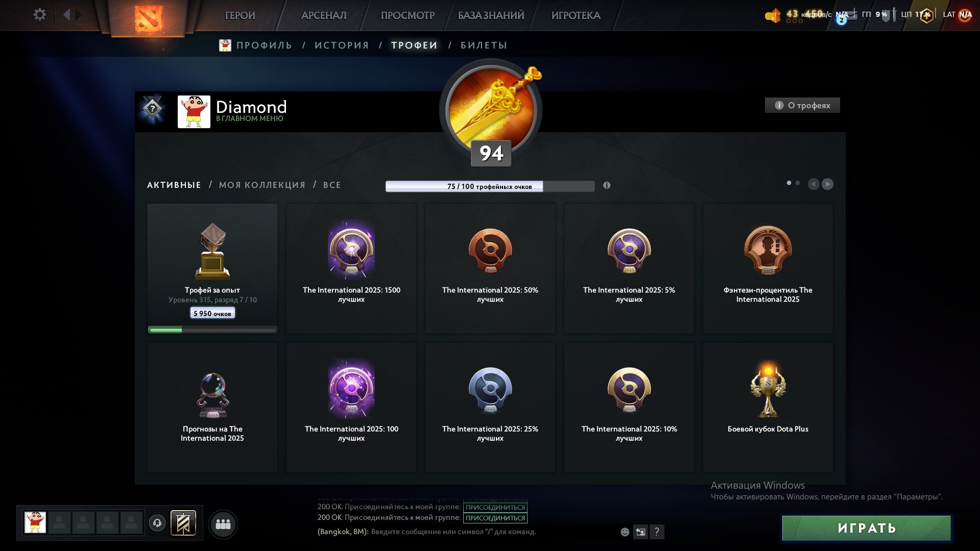Screen dimensions: 980x551
Task: Click the О трофеях button
Action: click(x=802, y=105)
